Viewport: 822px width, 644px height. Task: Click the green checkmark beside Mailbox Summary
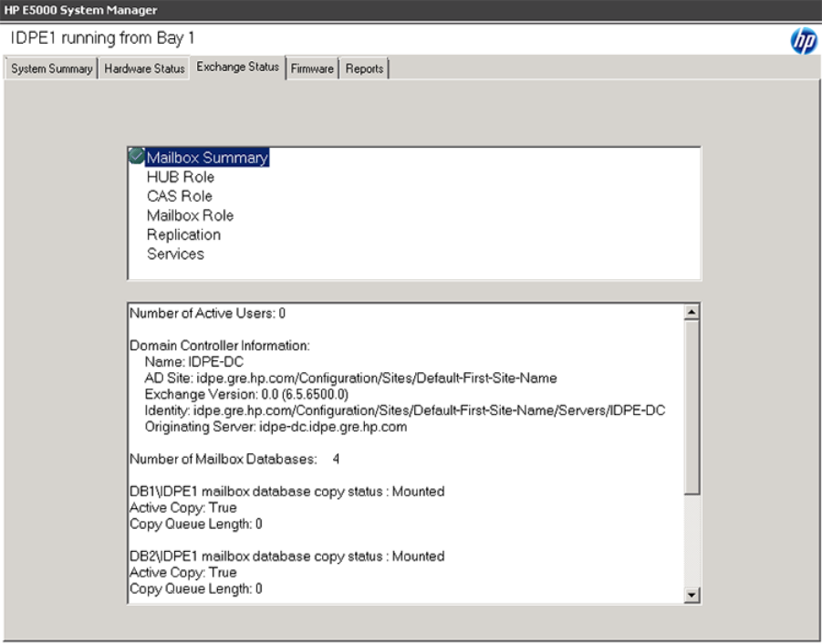pyautogui.click(x=136, y=156)
